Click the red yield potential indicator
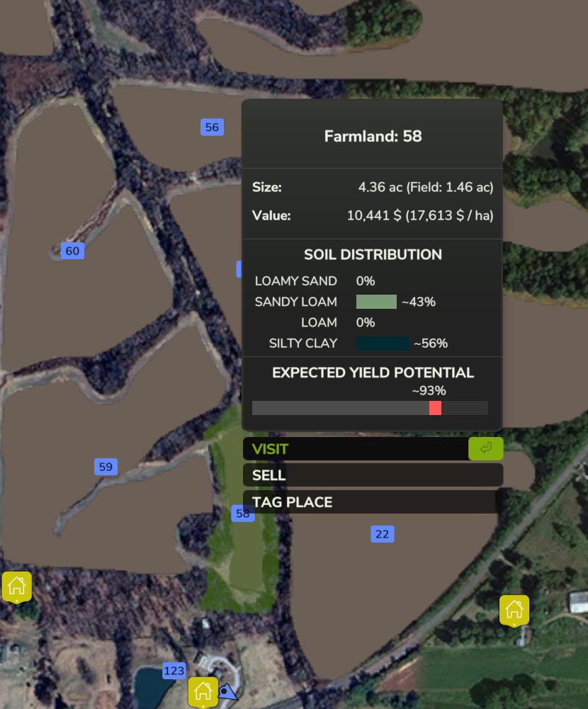The image size is (588, 709). 435,408
